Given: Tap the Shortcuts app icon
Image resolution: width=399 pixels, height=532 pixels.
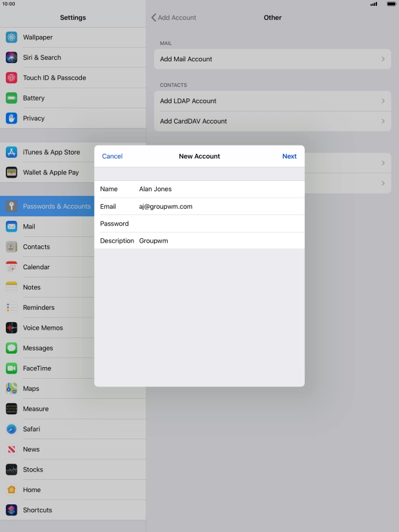Looking at the screenshot, I should coord(12,510).
